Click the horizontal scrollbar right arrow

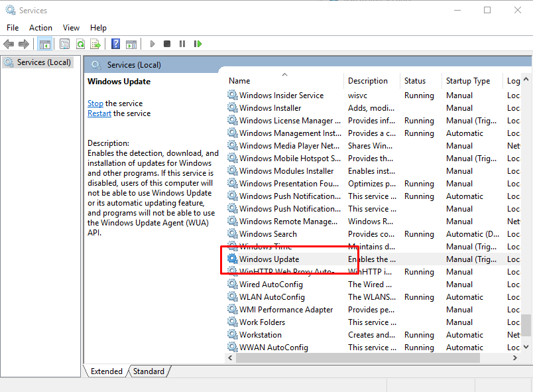point(515,358)
